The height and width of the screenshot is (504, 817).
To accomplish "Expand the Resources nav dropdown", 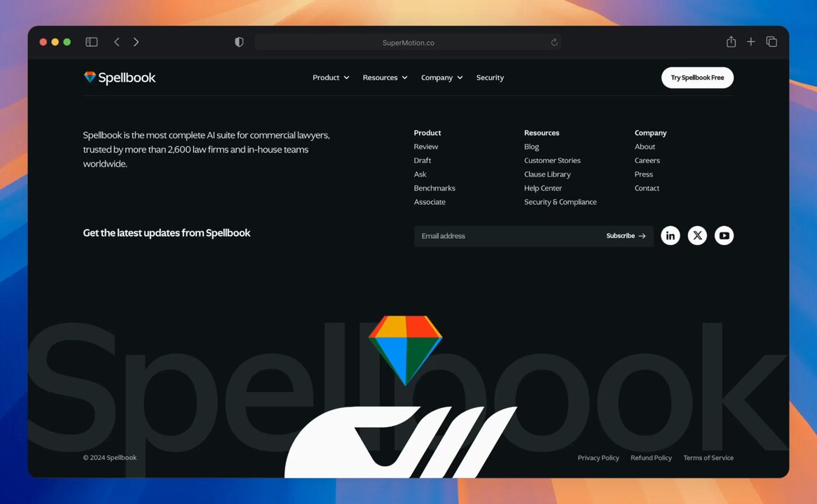I will 385,78.
